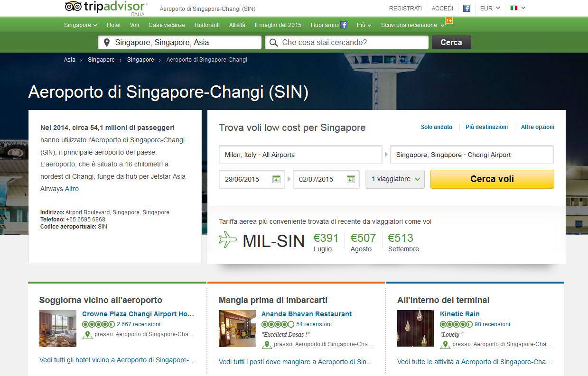
Task: Click the location pin in the Singapore field
Action: pyautogui.click(x=106, y=43)
